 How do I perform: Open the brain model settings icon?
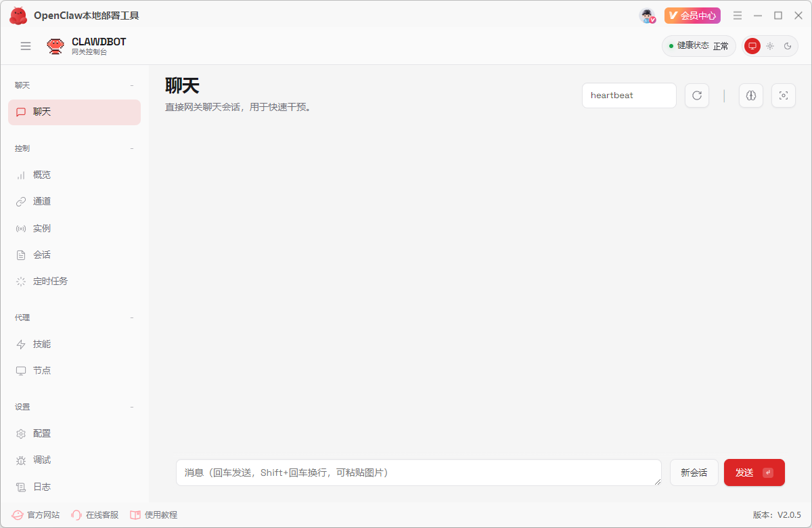coord(751,95)
